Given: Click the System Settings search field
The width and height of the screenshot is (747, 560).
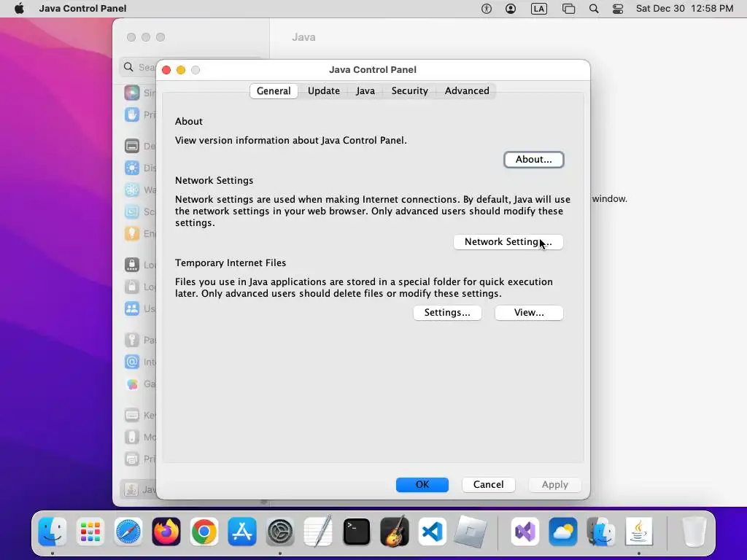Looking at the screenshot, I should pos(139,67).
